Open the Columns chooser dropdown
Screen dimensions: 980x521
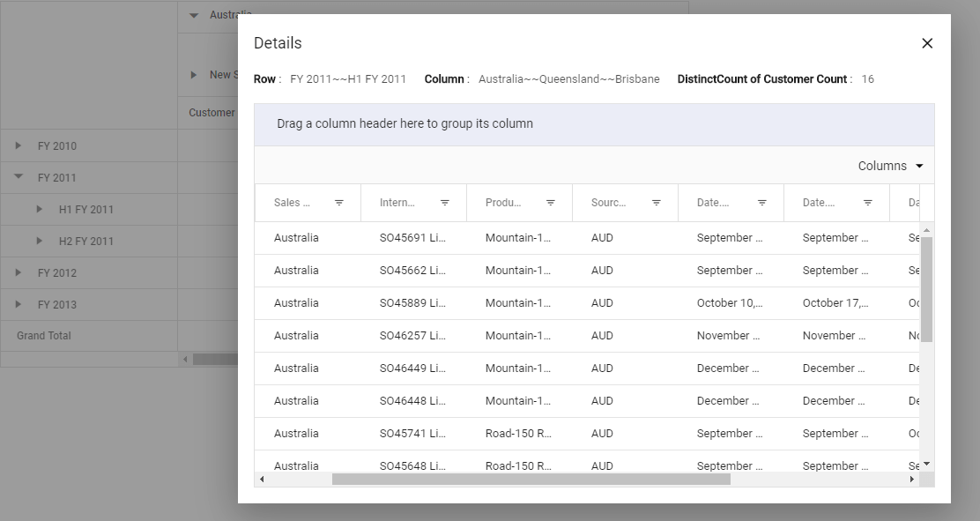(x=890, y=166)
